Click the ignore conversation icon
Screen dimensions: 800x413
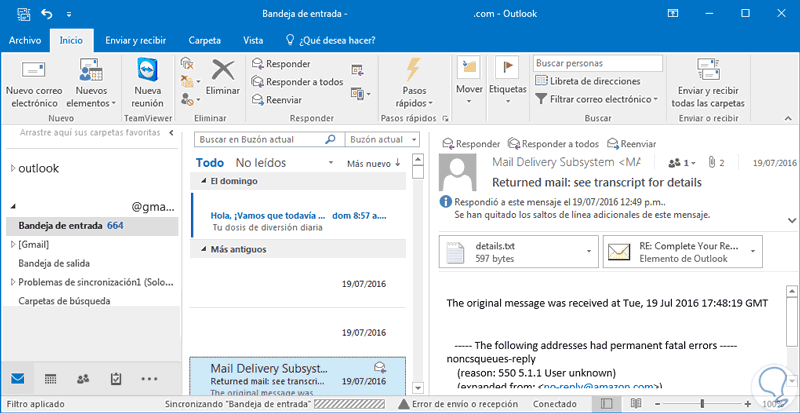(x=187, y=64)
